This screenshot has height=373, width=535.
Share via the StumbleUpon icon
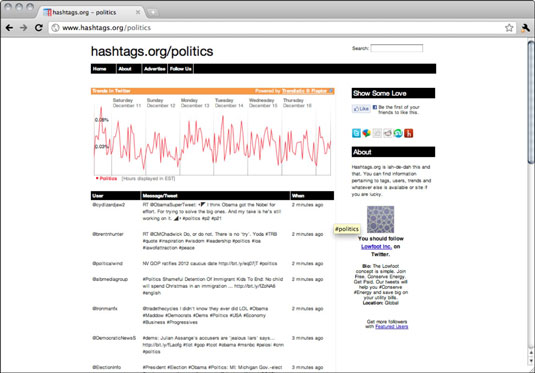[x=398, y=133]
